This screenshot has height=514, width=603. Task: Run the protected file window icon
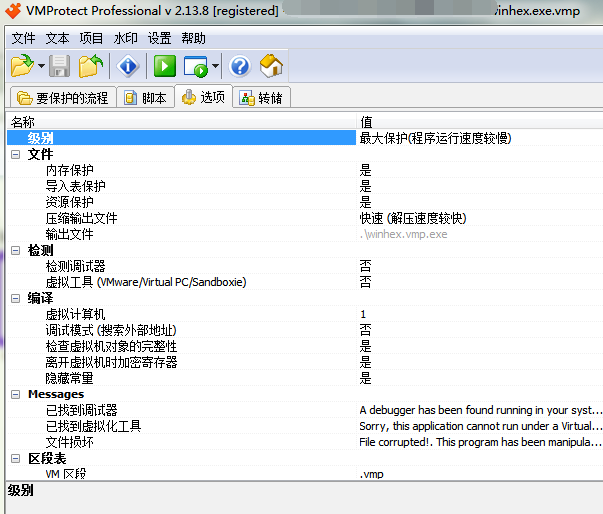click(196, 67)
